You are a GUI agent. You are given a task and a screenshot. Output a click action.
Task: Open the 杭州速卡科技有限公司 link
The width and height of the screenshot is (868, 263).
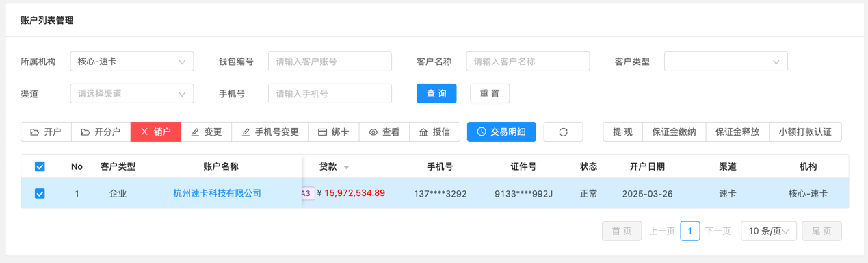(218, 194)
